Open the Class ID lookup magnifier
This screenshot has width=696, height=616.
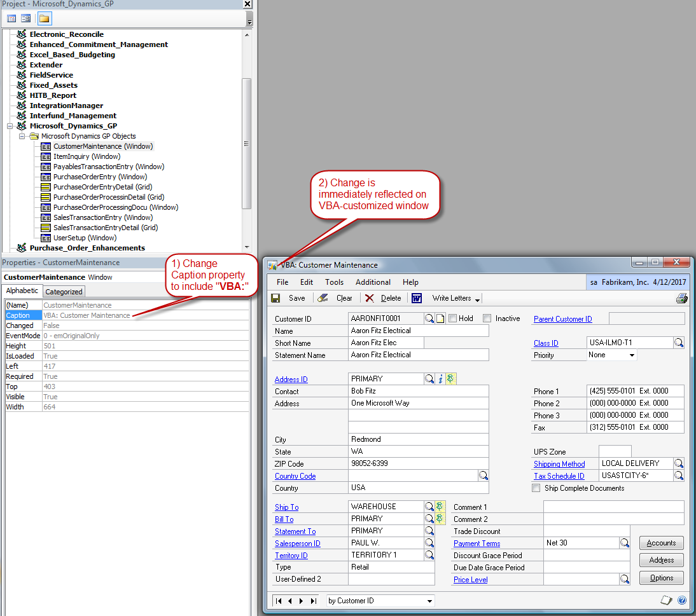click(x=679, y=343)
